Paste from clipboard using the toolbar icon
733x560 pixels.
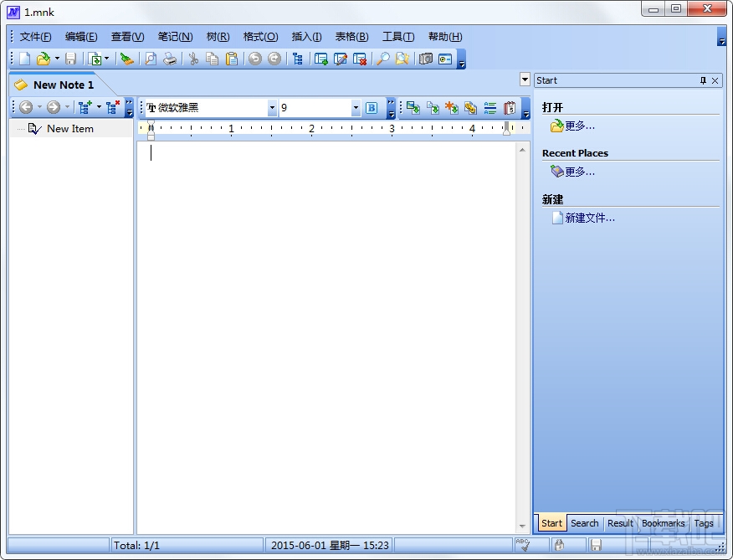232,59
